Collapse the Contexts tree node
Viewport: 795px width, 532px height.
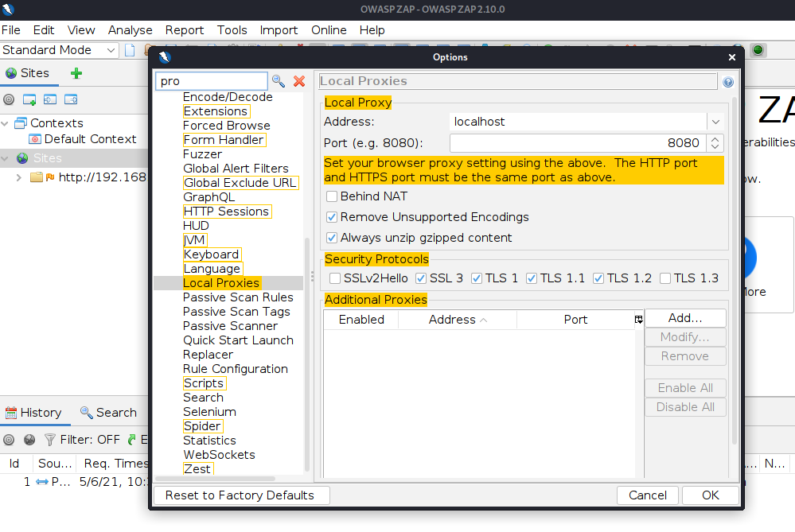5,123
